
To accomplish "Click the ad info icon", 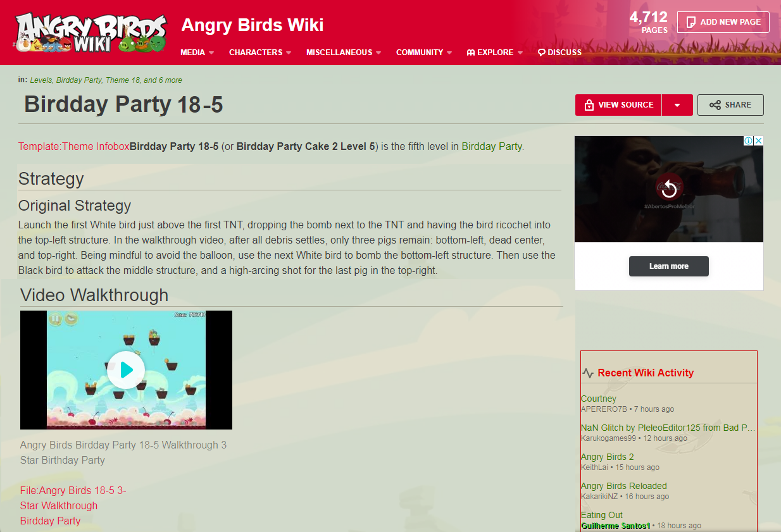I will (x=748, y=141).
